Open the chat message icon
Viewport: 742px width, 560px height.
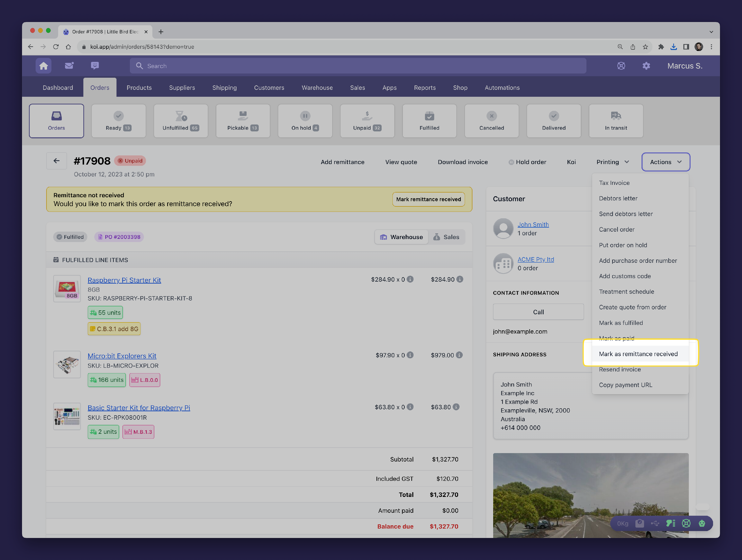point(95,66)
